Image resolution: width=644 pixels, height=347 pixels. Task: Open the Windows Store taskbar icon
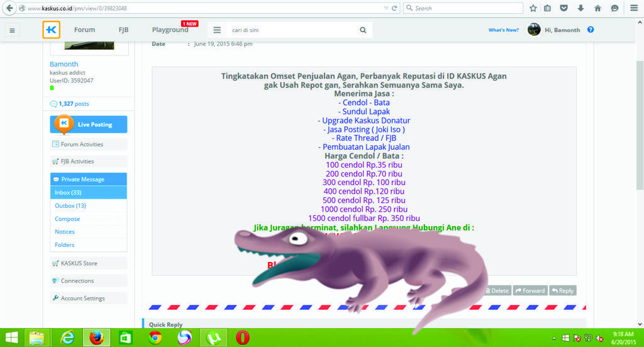pos(126,338)
